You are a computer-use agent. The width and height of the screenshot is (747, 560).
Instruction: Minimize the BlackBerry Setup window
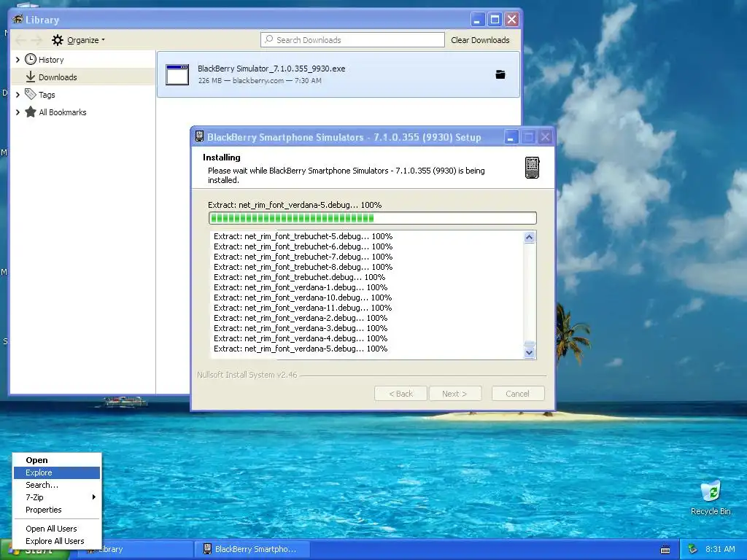(x=511, y=137)
